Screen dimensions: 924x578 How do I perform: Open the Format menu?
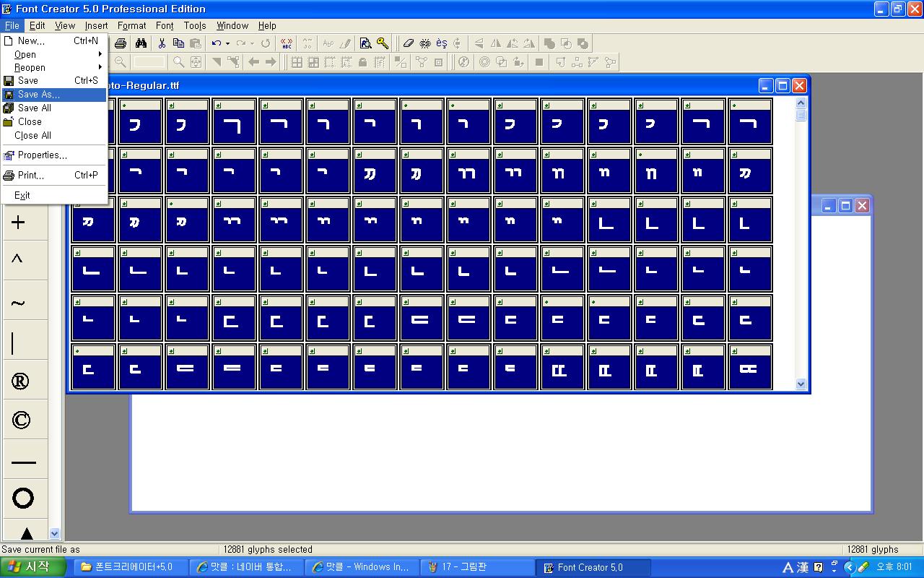[x=131, y=25]
